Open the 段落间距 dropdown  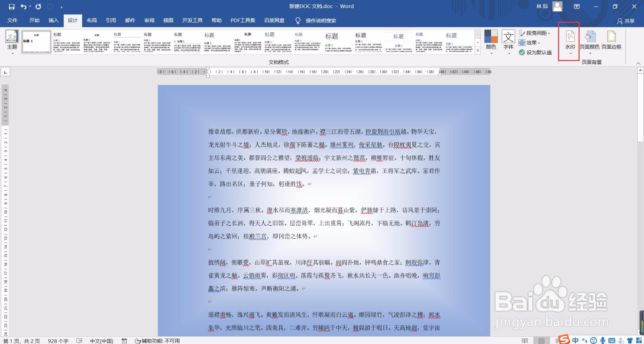pyautogui.click(x=535, y=33)
